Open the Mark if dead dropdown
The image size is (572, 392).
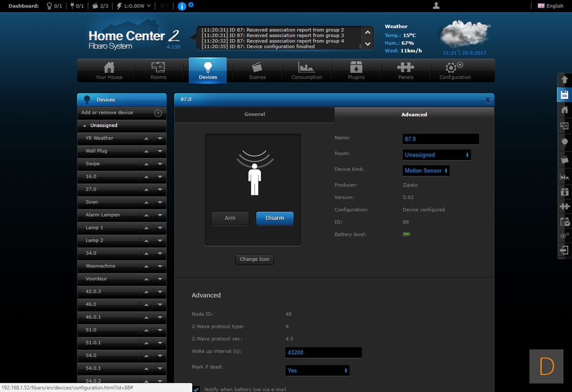click(x=317, y=370)
